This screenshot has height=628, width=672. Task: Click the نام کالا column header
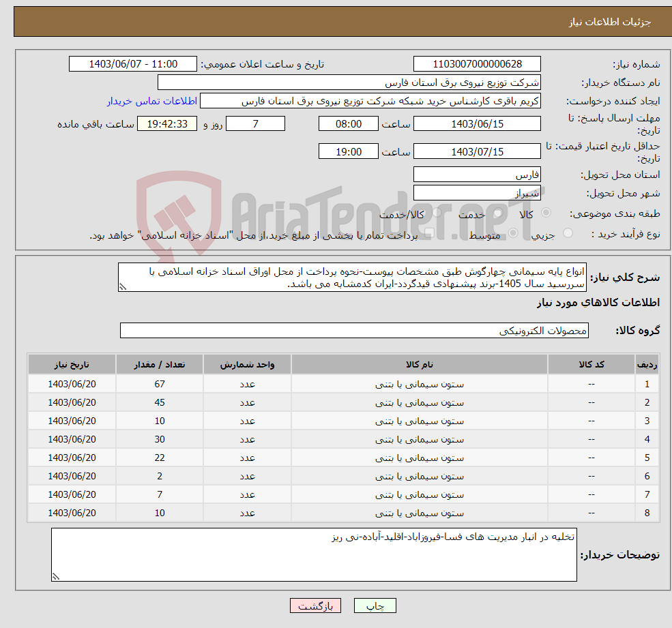[419, 365]
